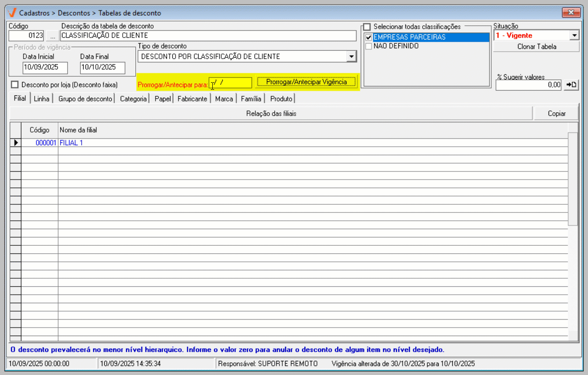Click the row indicator arrow for FILIAL 1
Screen dimensions: 588x375
(x=15, y=143)
